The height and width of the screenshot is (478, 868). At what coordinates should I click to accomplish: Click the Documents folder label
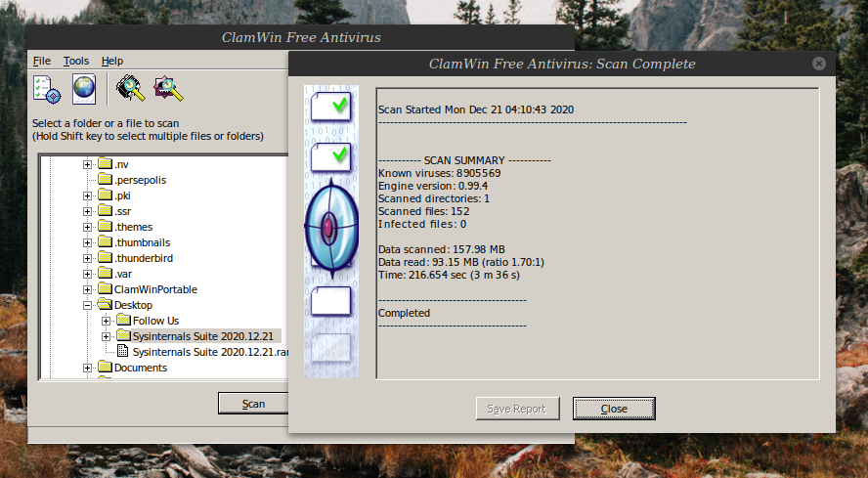(x=141, y=368)
